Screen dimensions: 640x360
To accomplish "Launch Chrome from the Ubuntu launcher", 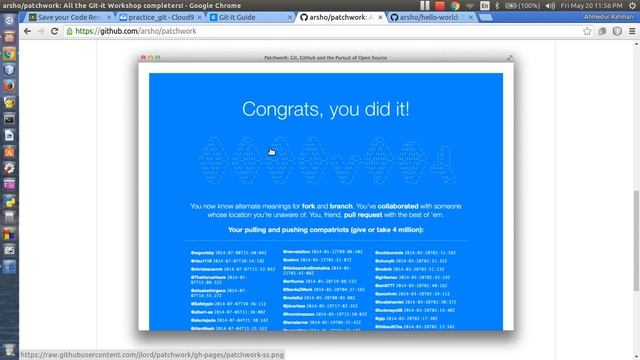I will pyautogui.click(x=9, y=53).
